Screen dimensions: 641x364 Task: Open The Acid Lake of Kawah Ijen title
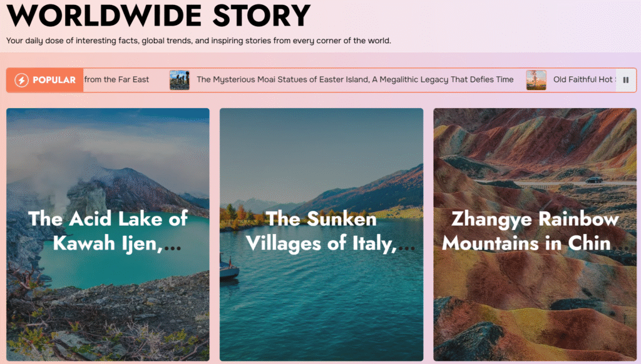[x=108, y=231]
